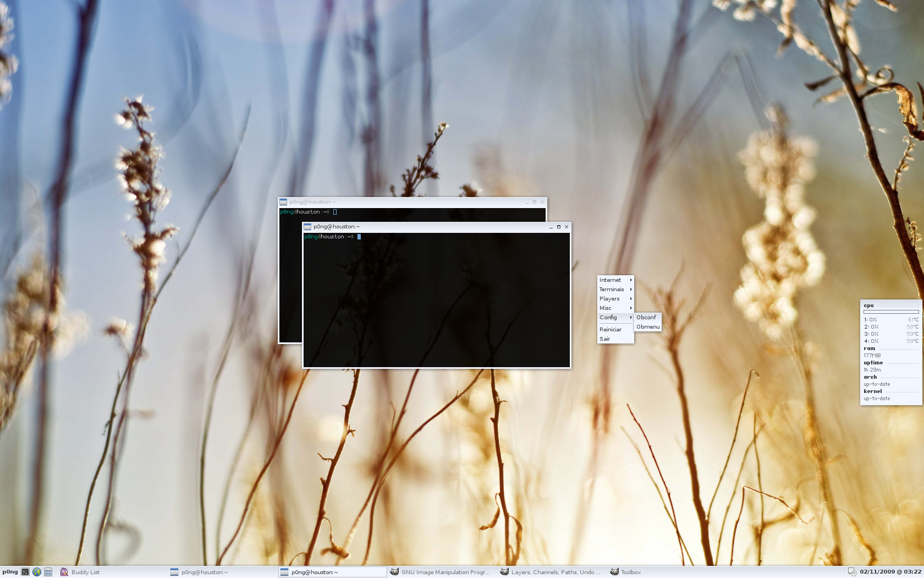Expand the Internet submenu
Image resolution: width=924 pixels, height=578 pixels.
click(609, 280)
